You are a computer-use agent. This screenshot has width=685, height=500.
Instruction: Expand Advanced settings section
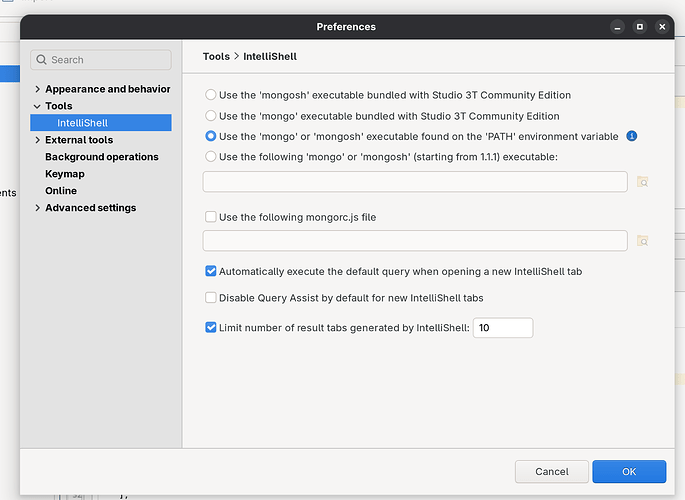tap(38, 208)
